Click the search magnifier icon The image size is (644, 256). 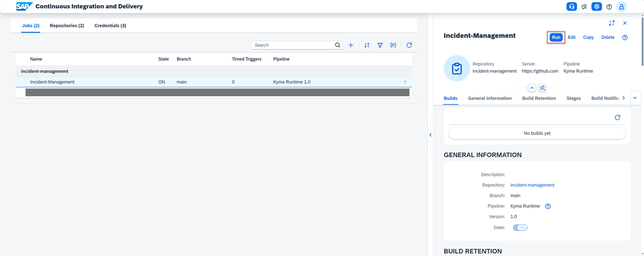click(x=338, y=45)
